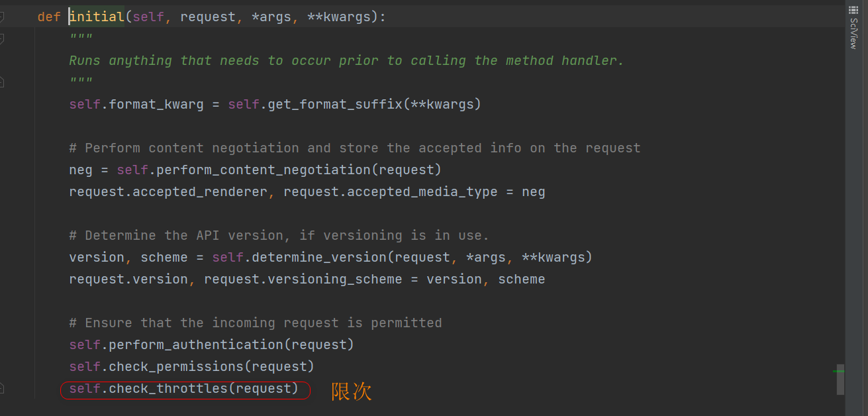The image size is (868, 416).
Task: Click 'accepted_renderer' attribute
Action: pos(200,191)
